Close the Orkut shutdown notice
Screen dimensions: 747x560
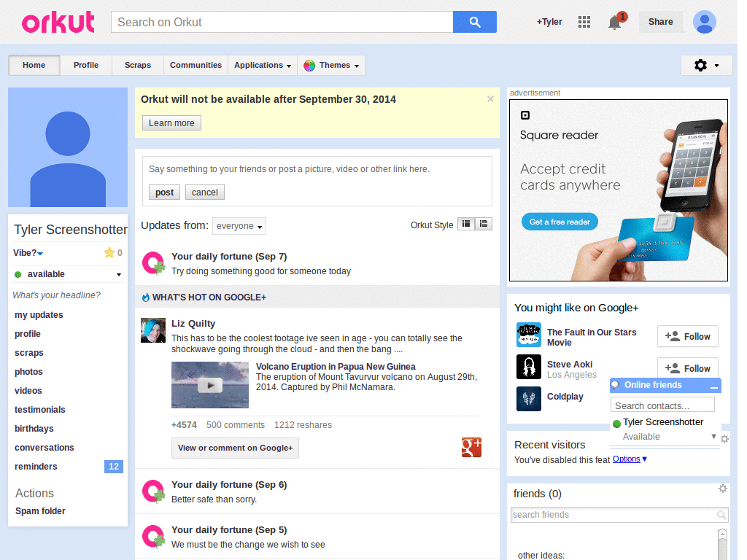490,99
